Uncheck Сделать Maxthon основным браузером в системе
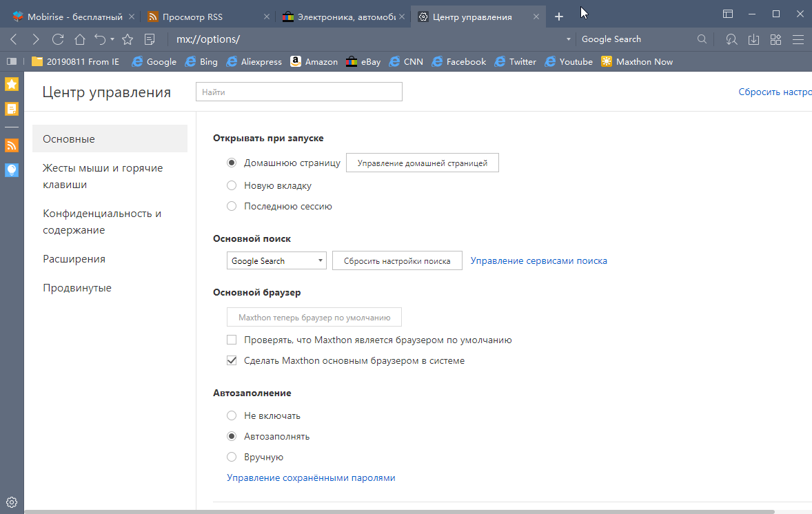Image resolution: width=812 pixels, height=514 pixels. coord(232,361)
